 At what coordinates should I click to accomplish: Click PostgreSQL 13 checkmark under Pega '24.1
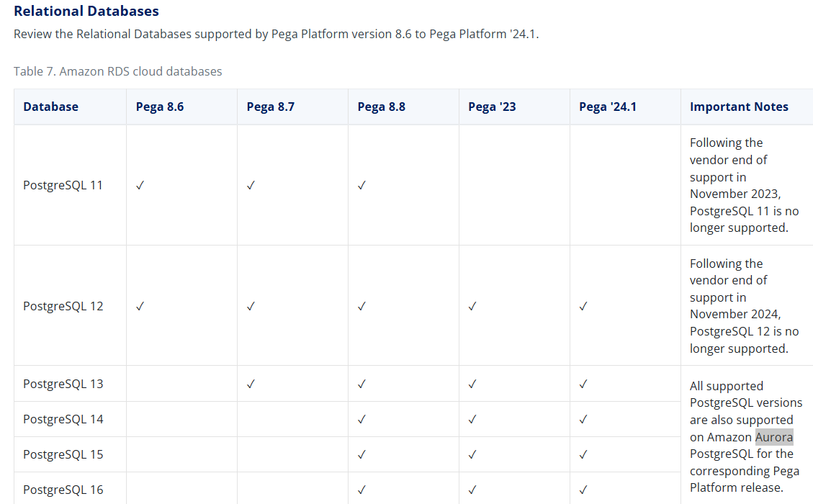point(583,384)
